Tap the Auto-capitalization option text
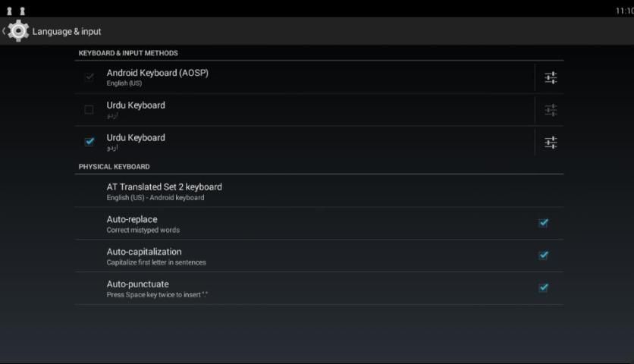Screen dimensions: 634x364 [x=144, y=252]
